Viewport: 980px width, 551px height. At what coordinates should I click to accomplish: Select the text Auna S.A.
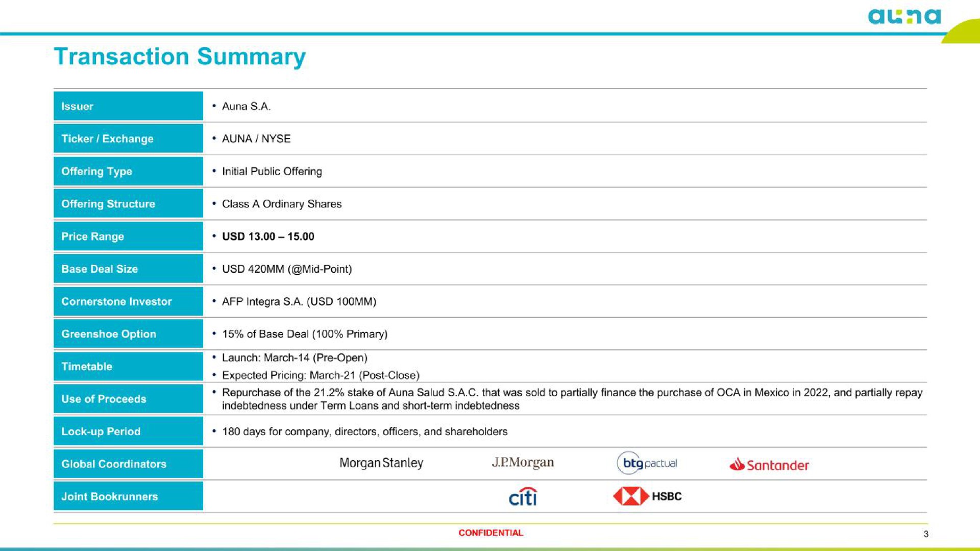[246, 106]
